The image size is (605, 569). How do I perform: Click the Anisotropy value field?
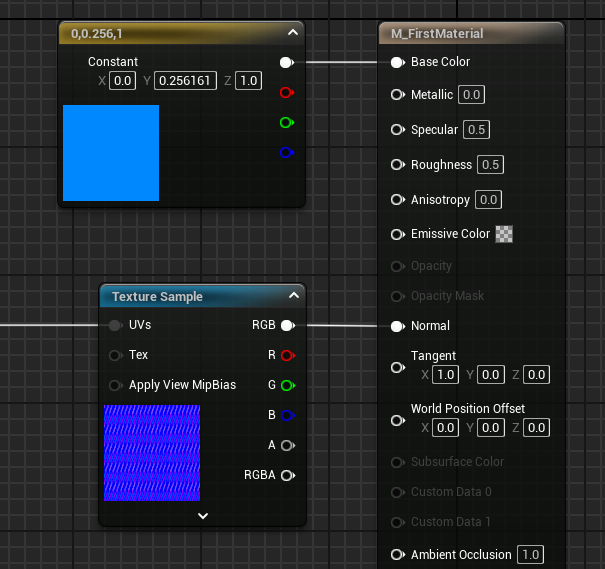tap(488, 199)
